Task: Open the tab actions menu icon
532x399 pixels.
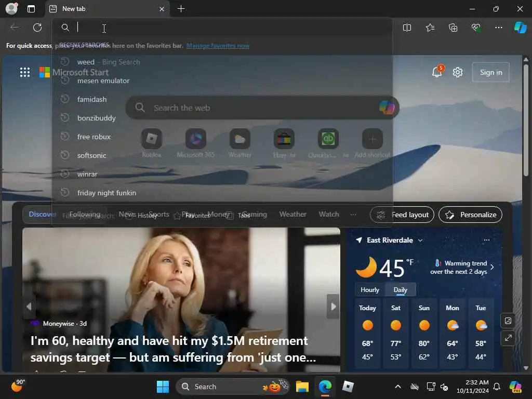Action: click(31, 9)
